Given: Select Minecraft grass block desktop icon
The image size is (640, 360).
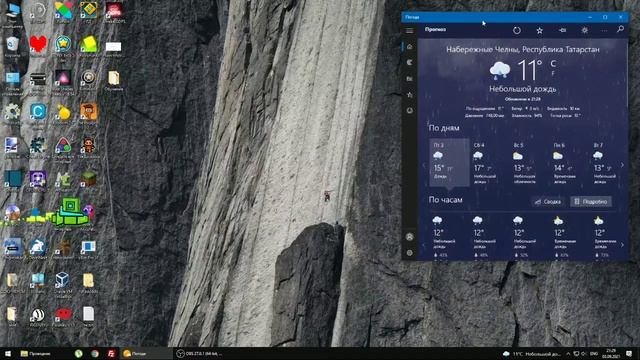Looking at the screenshot, I should (x=89, y=180).
